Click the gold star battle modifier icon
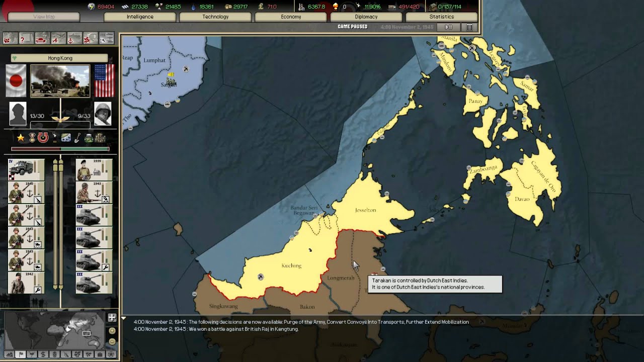 (x=21, y=138)
